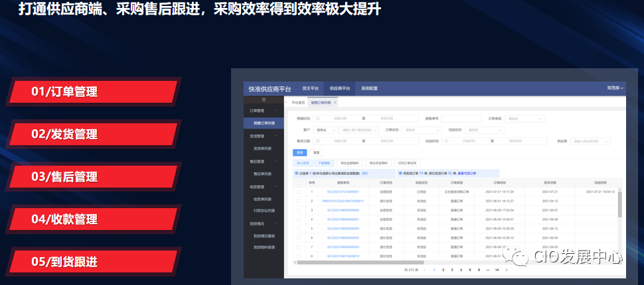Screen dimensions: 644x285
Task: Switch to the 货主平台 top menu
Action: click(x=310, y=88)
